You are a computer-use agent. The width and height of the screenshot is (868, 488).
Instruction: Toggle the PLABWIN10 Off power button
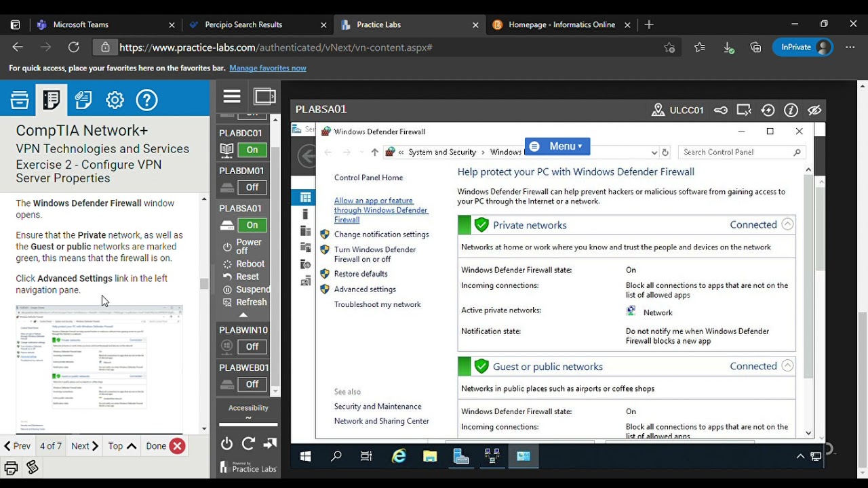point(252,346)
